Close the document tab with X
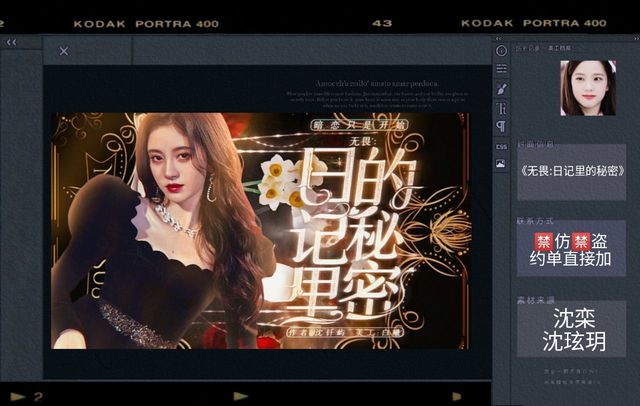Screen dimensions: 640x406 (x=64, y=51)
